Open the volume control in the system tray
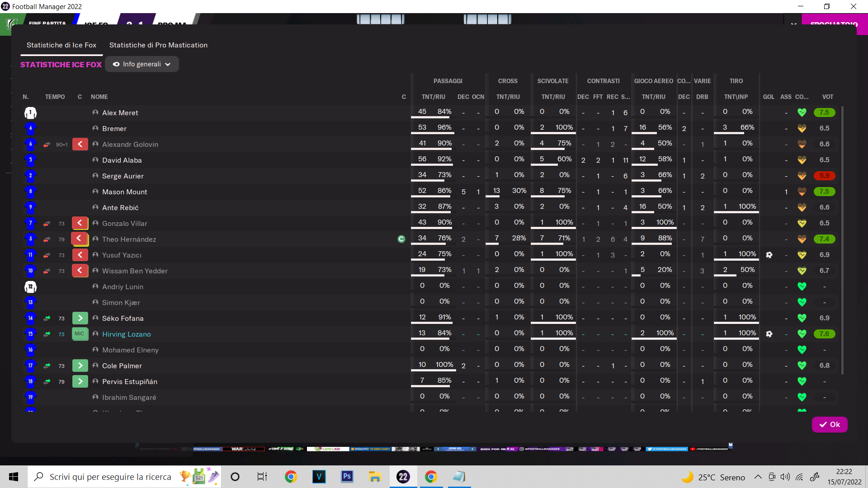 point(785,477)
